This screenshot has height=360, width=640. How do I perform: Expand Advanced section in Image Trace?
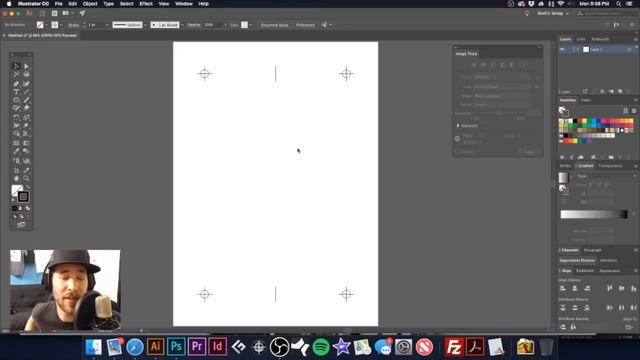click(458, 126)
